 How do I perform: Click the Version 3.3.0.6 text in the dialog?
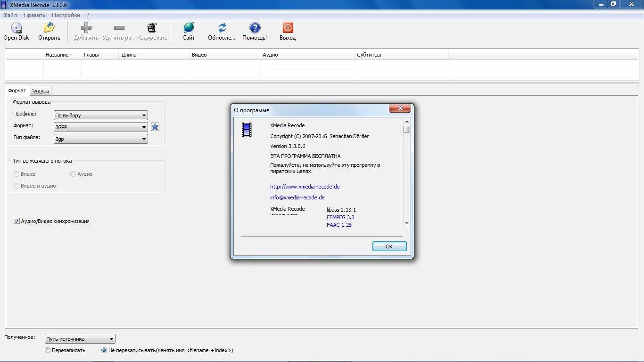click(x=288, y=146)
